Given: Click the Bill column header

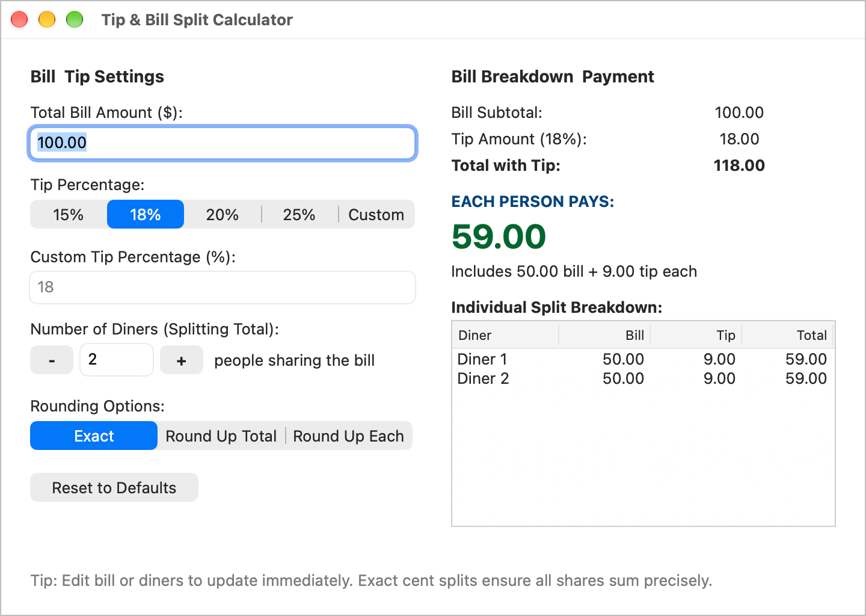Looking at the screenshot, I should pos(605,335).
